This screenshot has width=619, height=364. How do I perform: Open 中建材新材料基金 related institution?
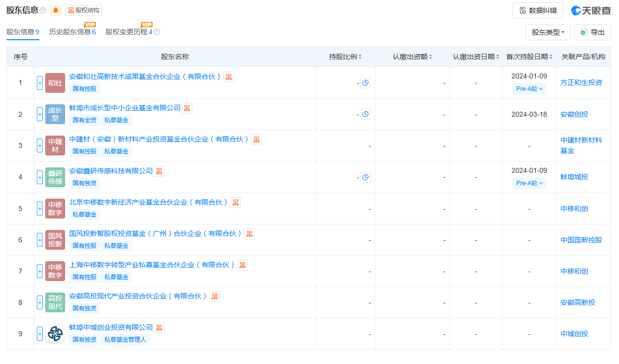(x=581, y=146)
